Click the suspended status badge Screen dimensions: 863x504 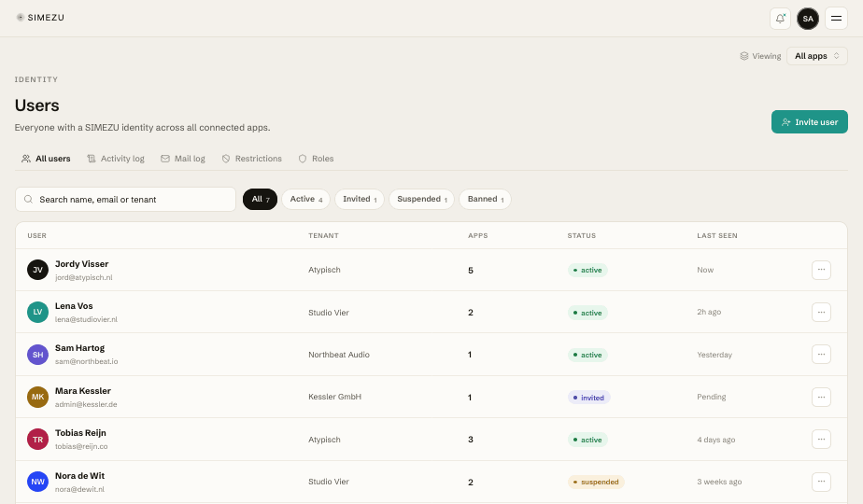click(596, 482)
